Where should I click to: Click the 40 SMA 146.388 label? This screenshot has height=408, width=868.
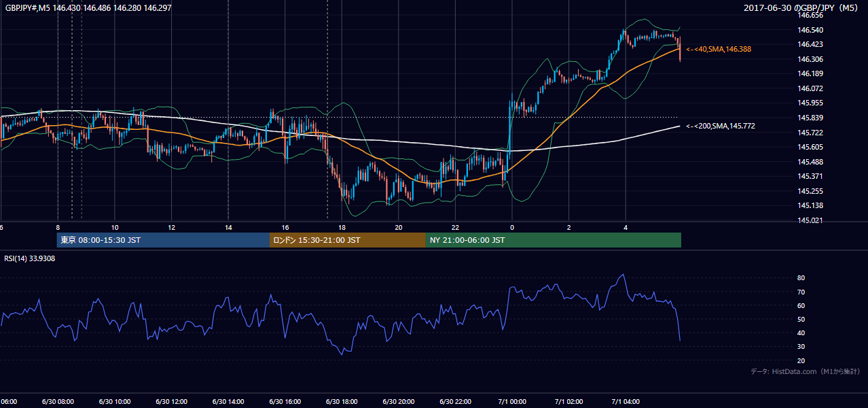click(x=719, y=49)
